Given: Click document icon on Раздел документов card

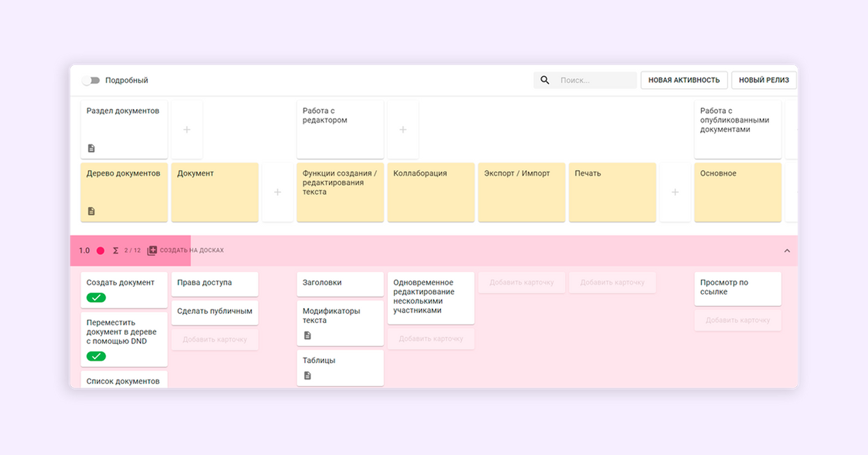Looking at the screenshot, I should click(x=92, y=148).
